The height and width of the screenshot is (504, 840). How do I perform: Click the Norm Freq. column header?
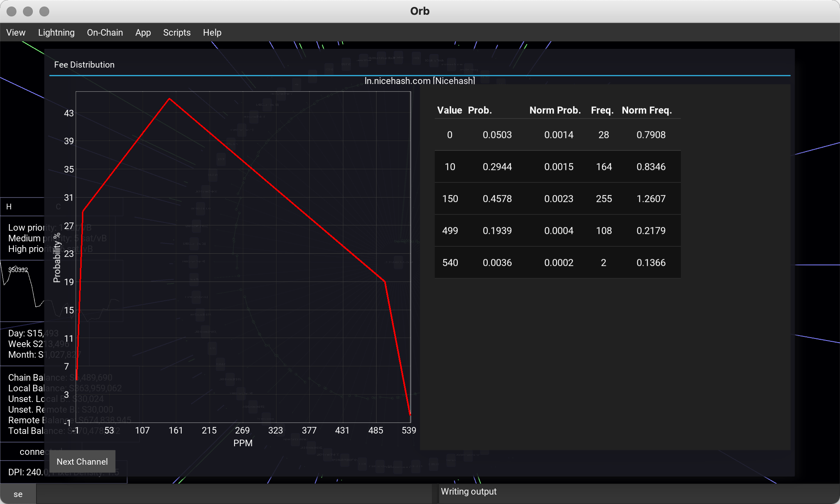[646, 110]
